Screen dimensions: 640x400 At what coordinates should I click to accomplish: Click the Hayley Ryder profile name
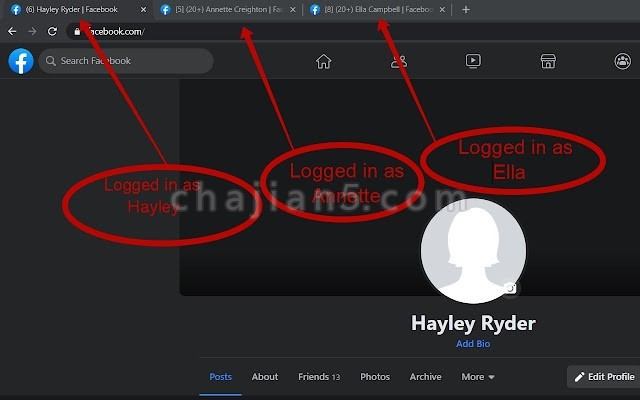(x=473, y=323)
